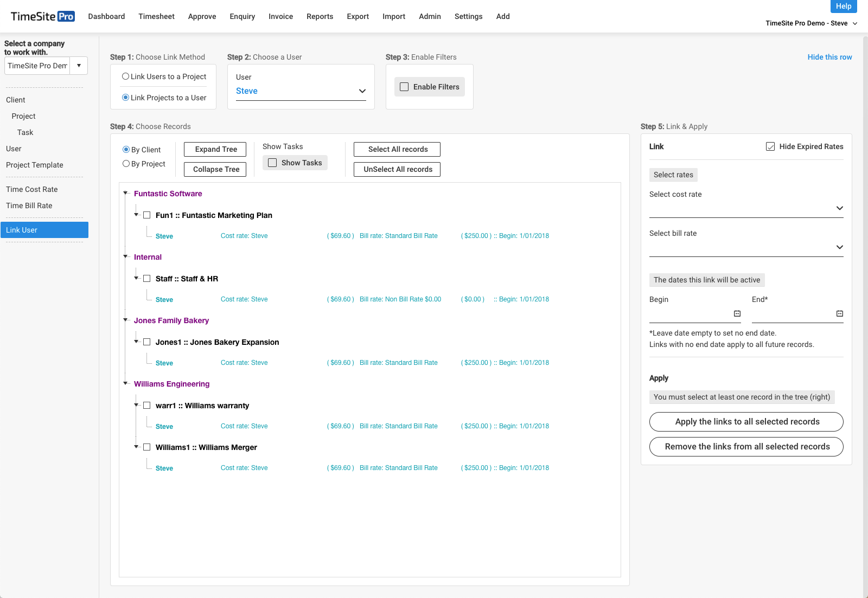Click the Collapse Tree button
The height and width of the screenshot is (598, 868).
[216, 169]
